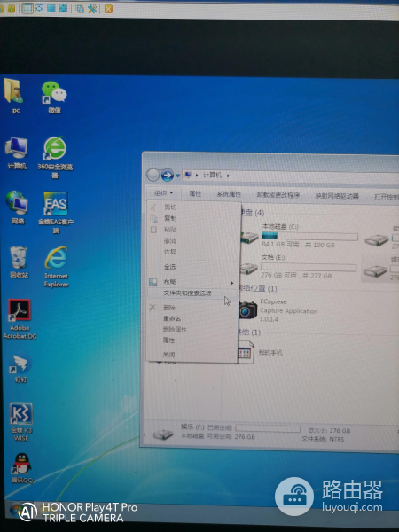Select the 文档 (E:) drive icon
The width and height of the screenshot is (399, 532).
pos(248,269)
